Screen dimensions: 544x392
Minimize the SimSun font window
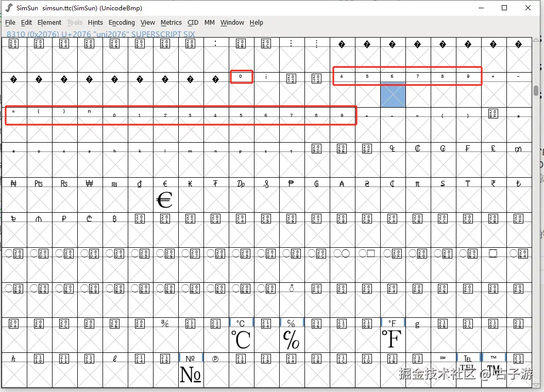481,8
